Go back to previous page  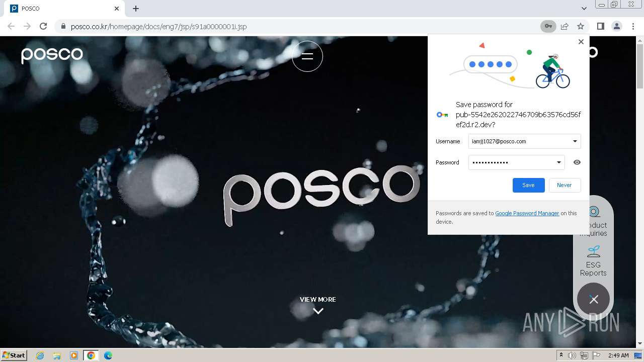pyautogui.click(x=11, y=26)
